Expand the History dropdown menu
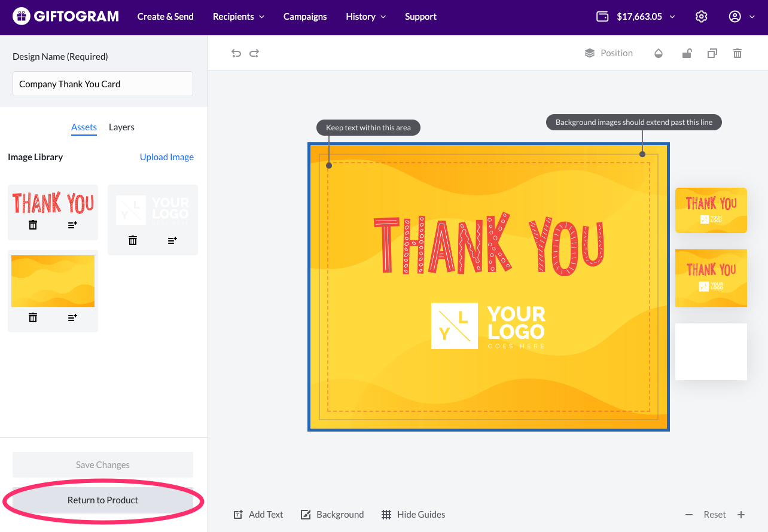The image size is (768, 532). 365,17
